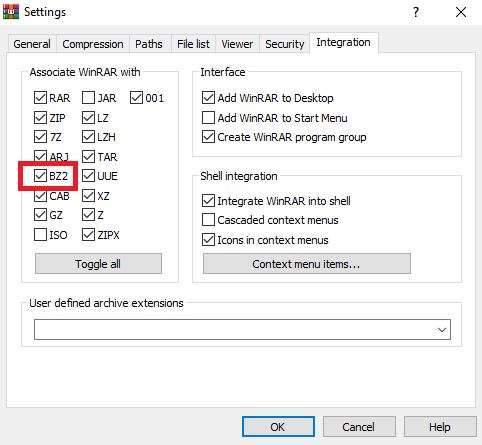Disable Integrate WinRAR into shell
The width and height of the screenshot is (482, 445).
point(208,201)
